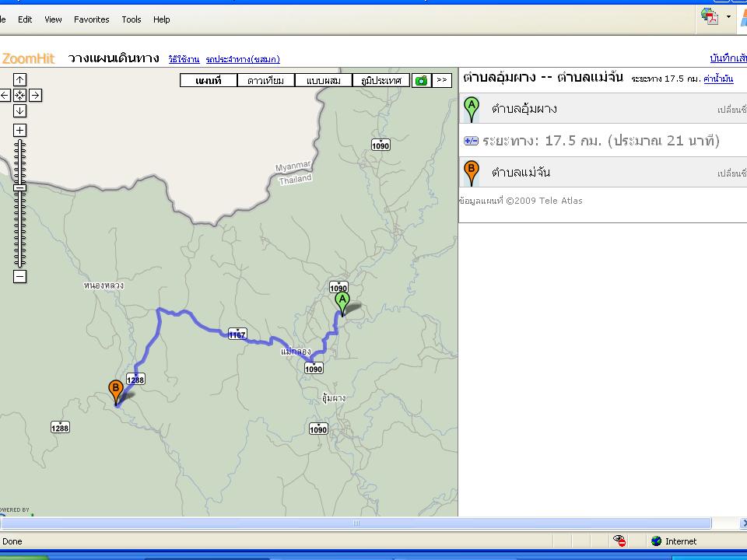Screen dimensions: 747x560
Task: Switch map to แบบผสม (Hybrid) view
Action: [x=324, y=80]
